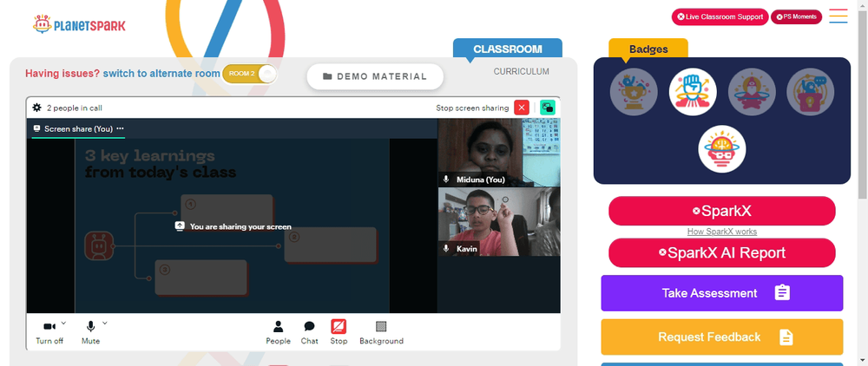The height and width of the screenshot is (366, 868).
Task: Click the page vertical scrollbar
Action: click(863, 105)
